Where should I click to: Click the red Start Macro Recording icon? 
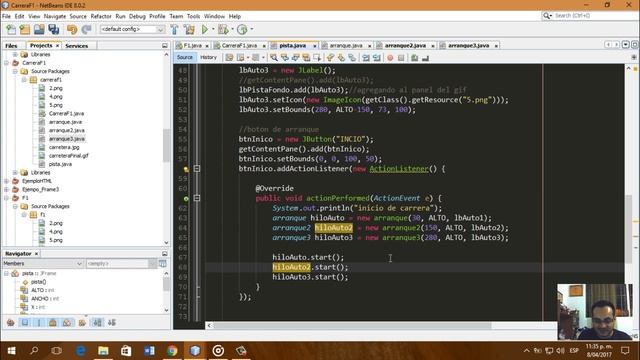(390, 58)
